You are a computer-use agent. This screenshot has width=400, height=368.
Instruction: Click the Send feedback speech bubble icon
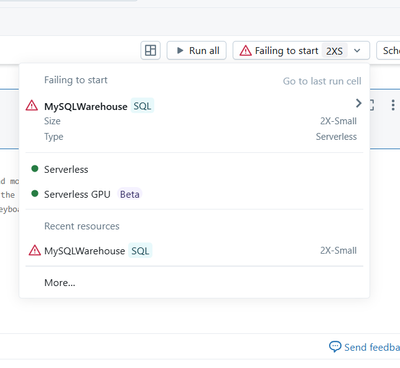(x=335, y=347)
